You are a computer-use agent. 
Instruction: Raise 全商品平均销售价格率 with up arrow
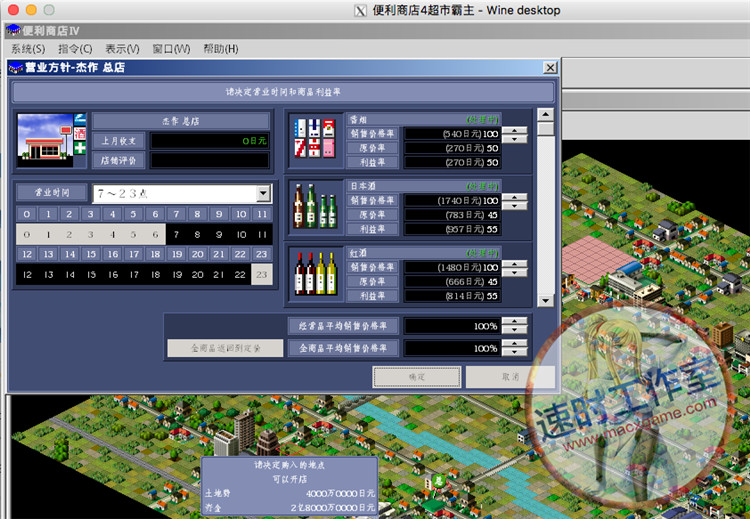click(514, 343)
